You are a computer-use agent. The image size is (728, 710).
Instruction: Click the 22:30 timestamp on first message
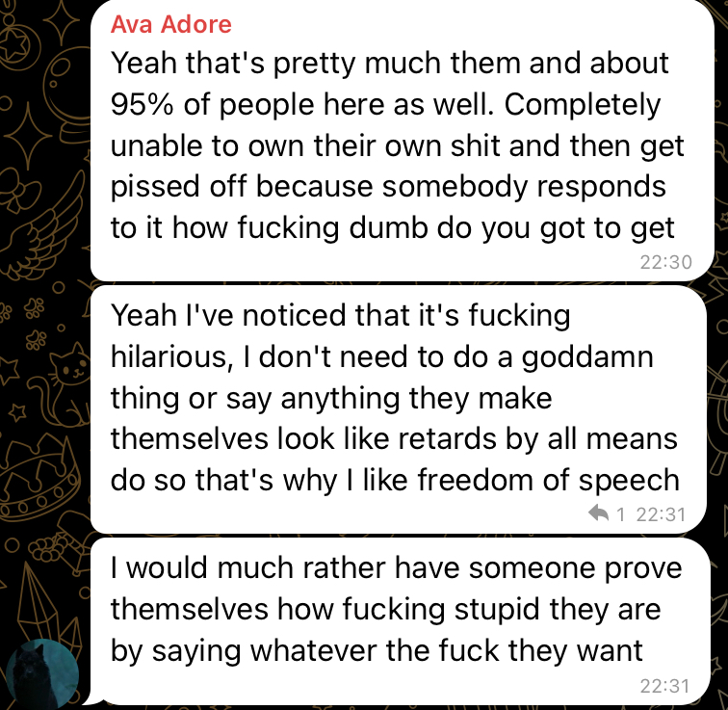click(665, 262)
